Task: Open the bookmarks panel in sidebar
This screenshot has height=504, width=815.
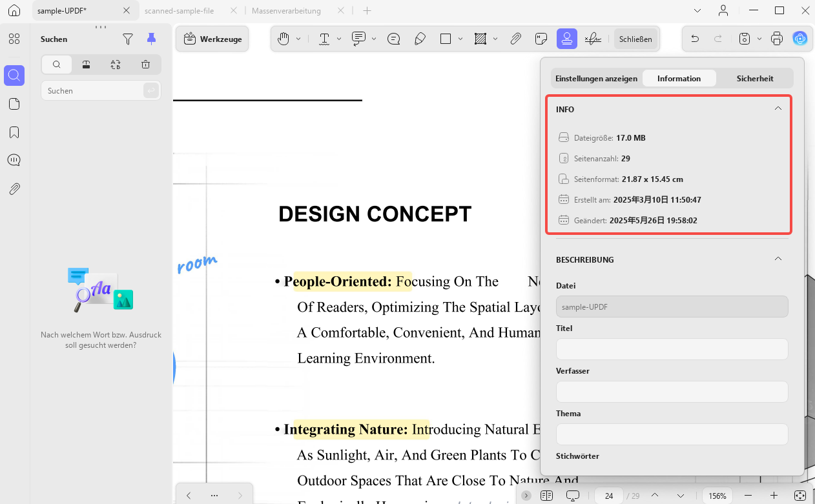Action: point(14,132)
